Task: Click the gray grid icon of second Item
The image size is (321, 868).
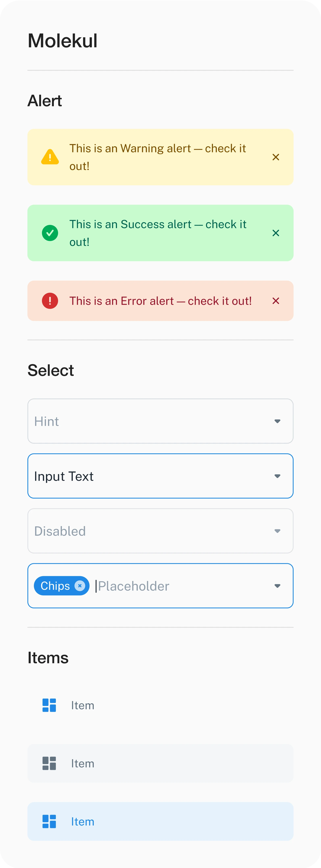Action: (49, 763)
